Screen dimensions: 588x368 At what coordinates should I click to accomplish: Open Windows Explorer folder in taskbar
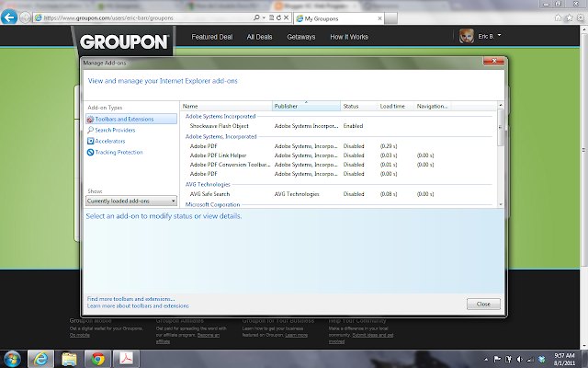click(70, 360)
